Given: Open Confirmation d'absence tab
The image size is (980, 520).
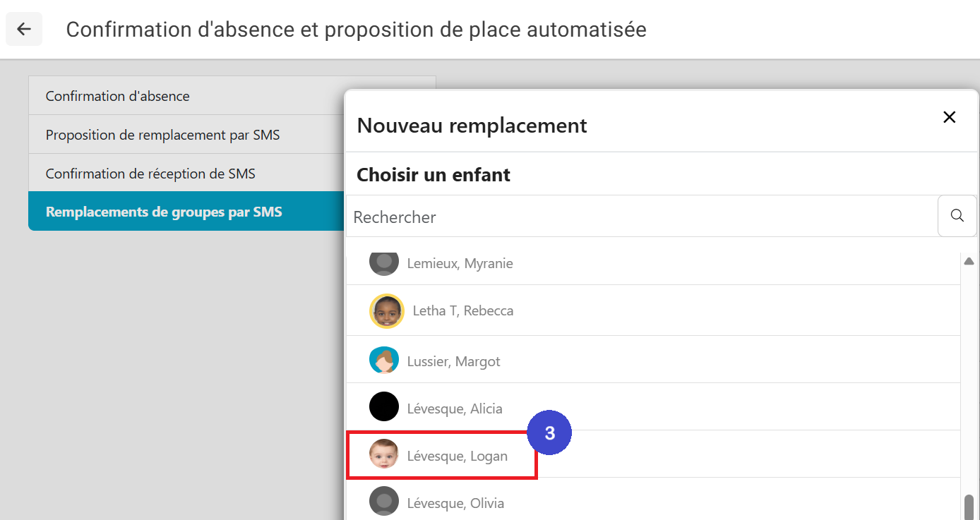Looking at the screenshot, I should pyautogui.click(x=117, y=96).
